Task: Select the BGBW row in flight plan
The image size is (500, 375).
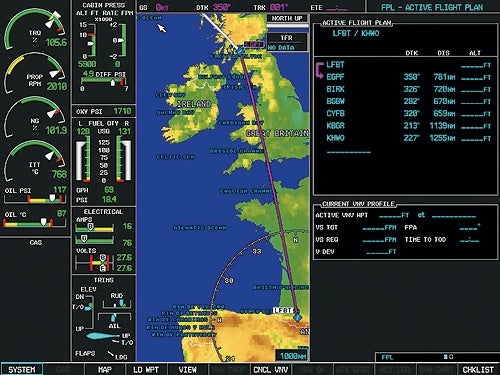Action: point(408,101)
